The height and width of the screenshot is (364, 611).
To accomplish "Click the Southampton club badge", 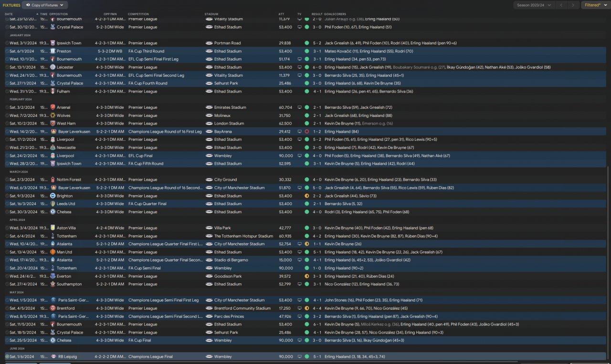I will 53,284.
